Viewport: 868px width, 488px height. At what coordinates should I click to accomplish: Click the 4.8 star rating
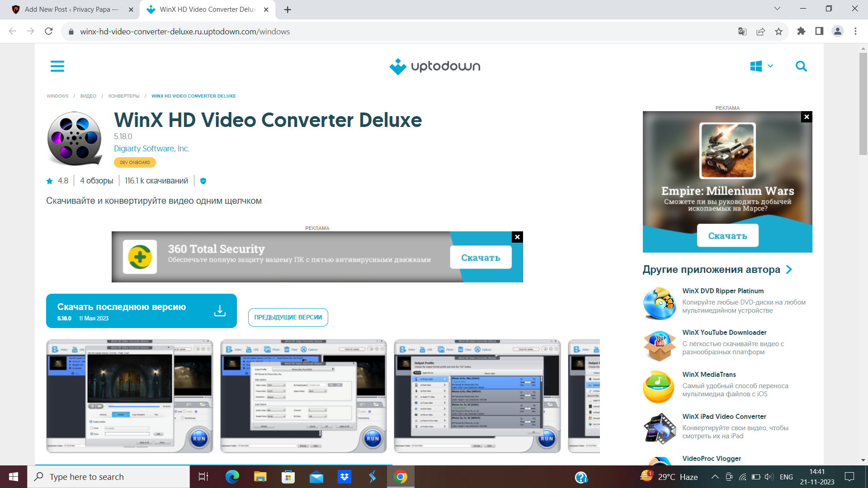coord(57,181)
